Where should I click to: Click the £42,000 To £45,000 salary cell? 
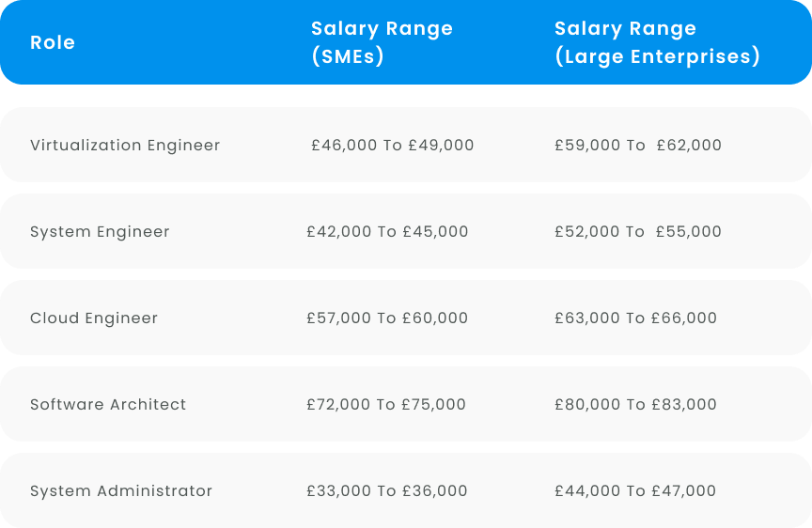pos(387,231)
